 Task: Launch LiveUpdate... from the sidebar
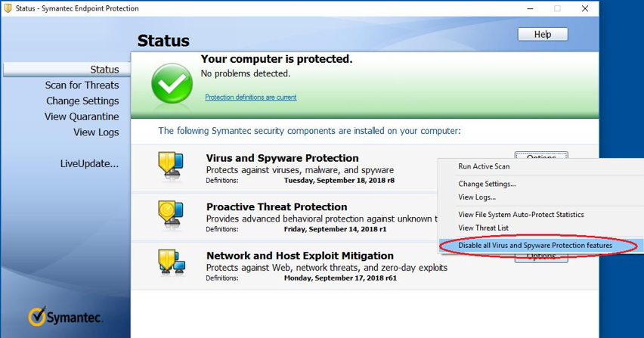(x=89, y=164)
